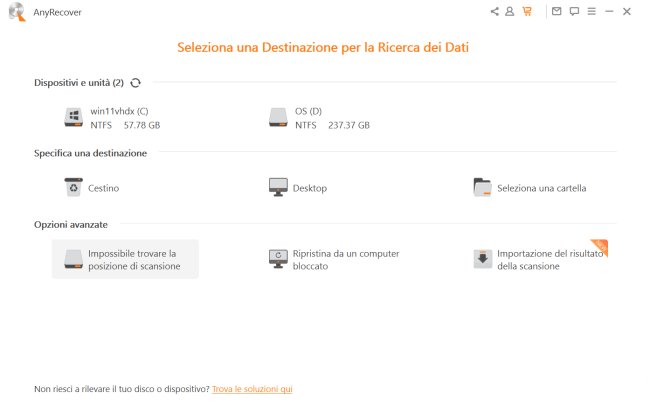Click the AnyRecover logo icon

tap(17, 12)
